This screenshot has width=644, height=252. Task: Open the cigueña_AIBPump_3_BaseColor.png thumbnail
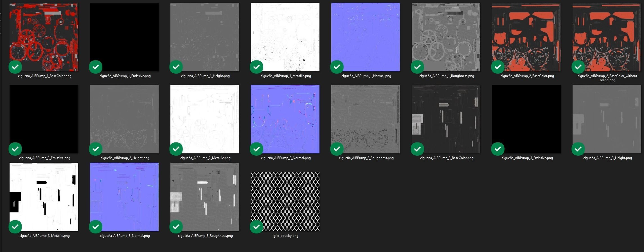click(x=446, y=119)
